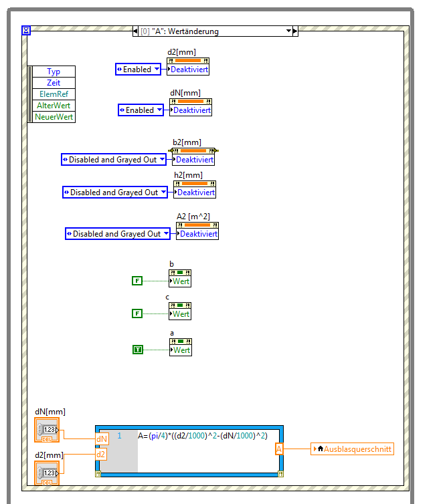
Task: Open the Enabled enum wired to dN[mm]
Action: (x=141, y=110)
